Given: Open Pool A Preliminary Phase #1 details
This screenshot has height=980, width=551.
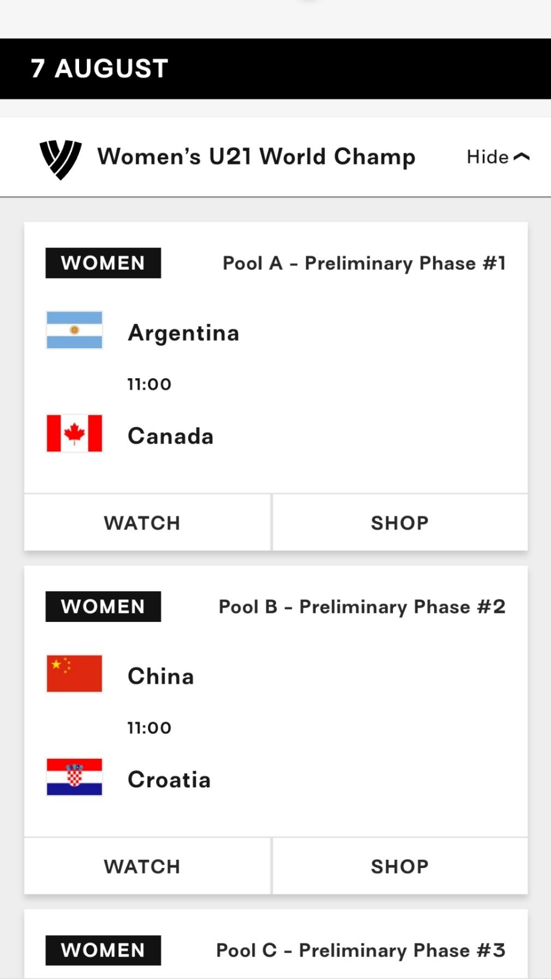Looking at the screenshot, I should click(x=364, y=263).
